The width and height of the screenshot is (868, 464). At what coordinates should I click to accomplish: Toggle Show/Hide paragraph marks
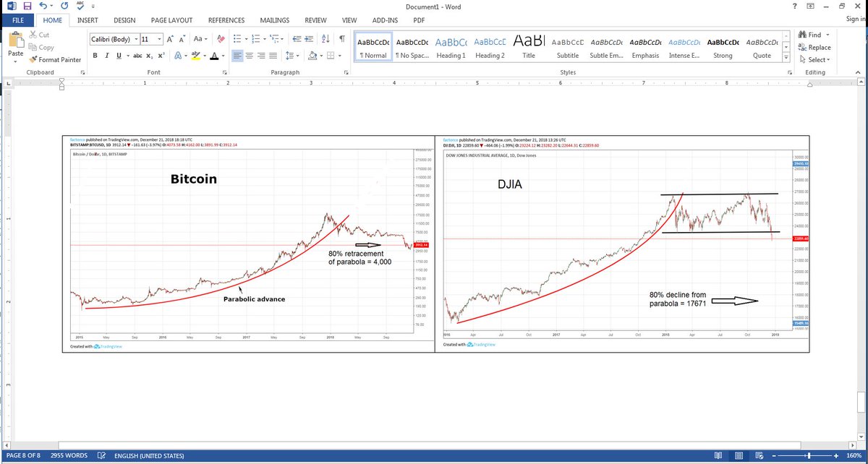click(341, 39)
